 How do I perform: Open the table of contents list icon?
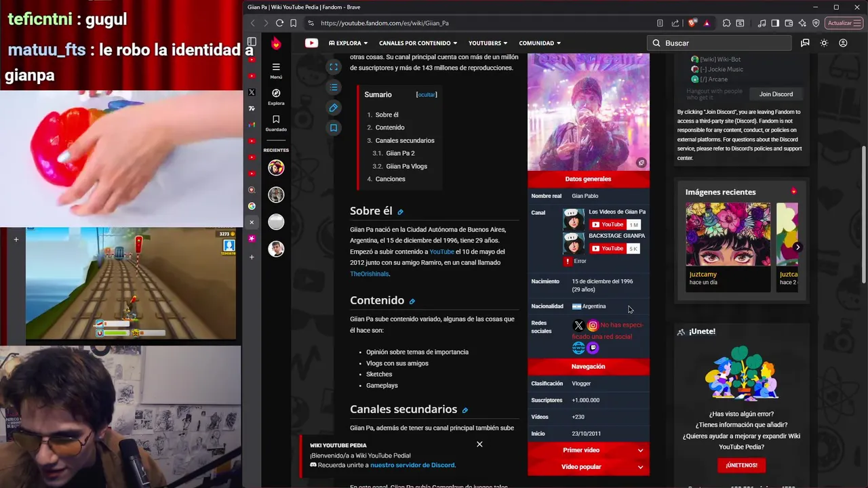pyautogui.click(x=334, y=87)
